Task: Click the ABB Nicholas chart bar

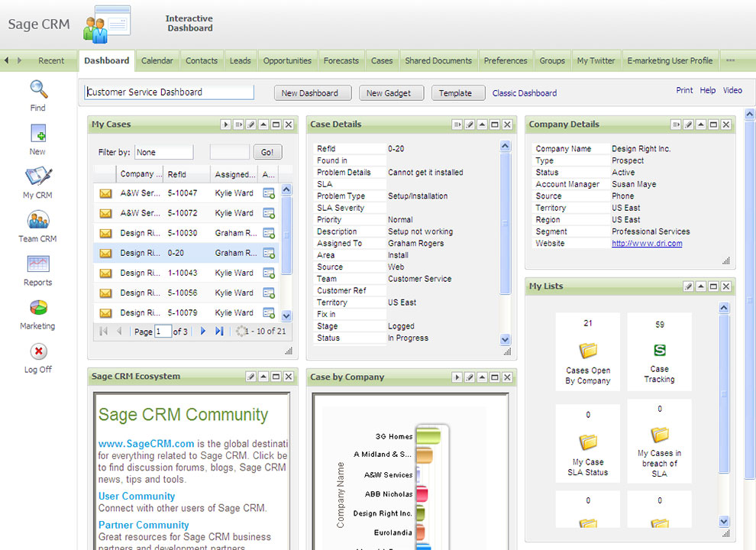Action: tap(422, 494)
